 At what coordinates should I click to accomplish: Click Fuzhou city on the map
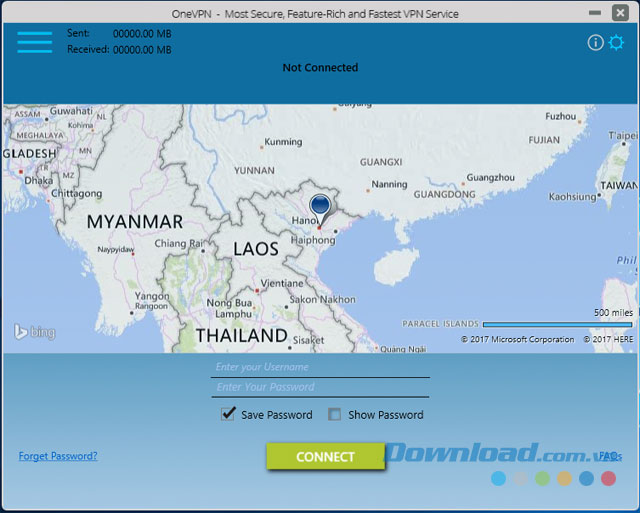[560, 116]
